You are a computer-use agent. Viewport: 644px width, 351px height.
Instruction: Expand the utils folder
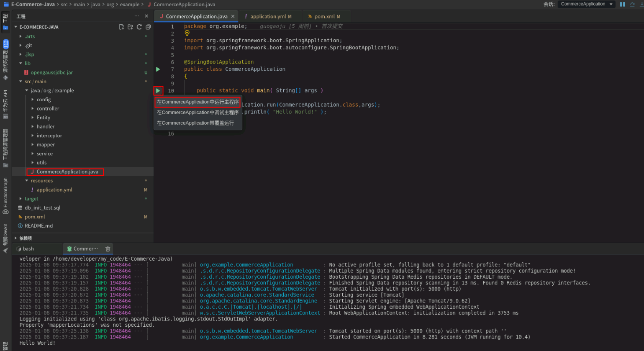[x=33, y=163]
